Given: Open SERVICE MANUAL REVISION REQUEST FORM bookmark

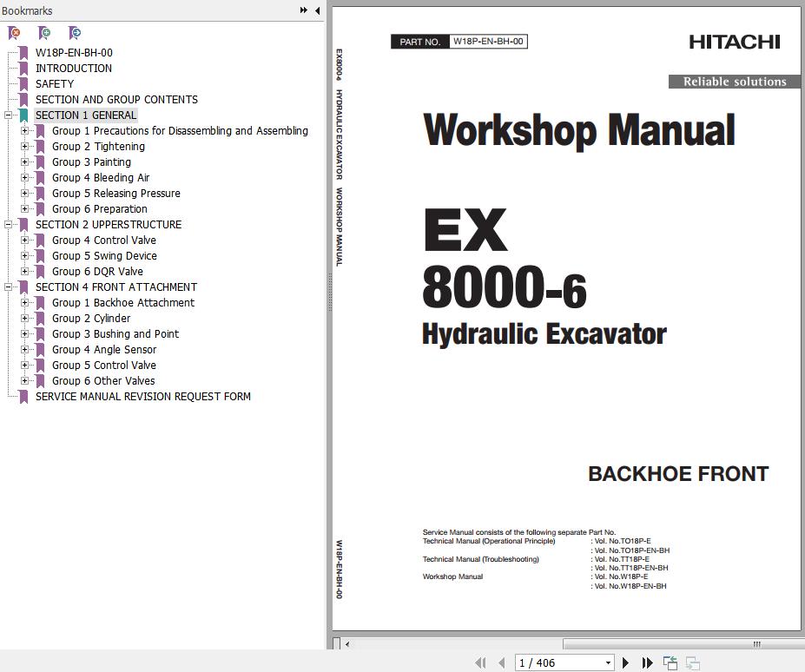Looking at the screenshot, I should point(142,397).
